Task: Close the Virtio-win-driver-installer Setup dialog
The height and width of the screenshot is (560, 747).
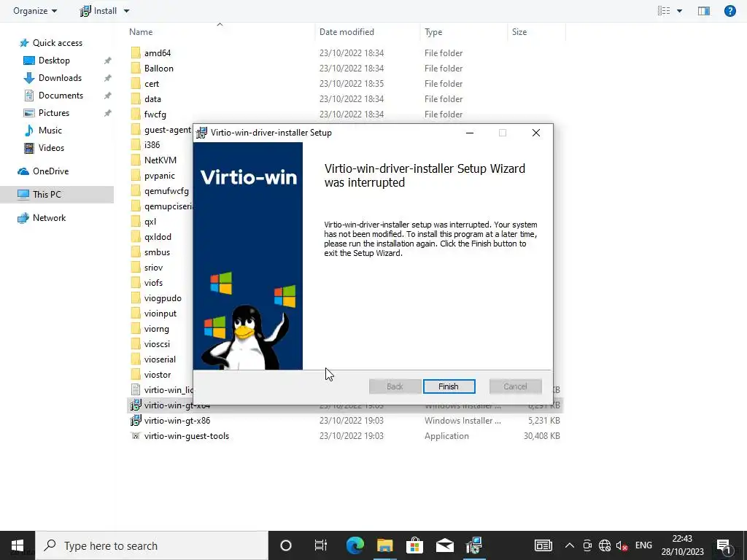Action: tap(536, 133)
